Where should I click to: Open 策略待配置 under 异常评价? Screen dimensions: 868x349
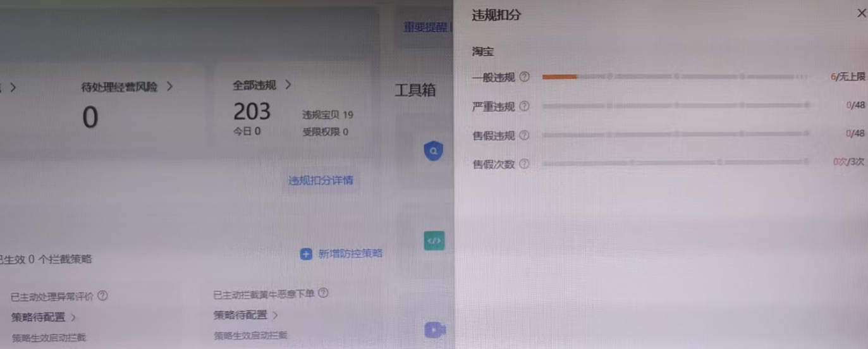[x=44, y=317]
